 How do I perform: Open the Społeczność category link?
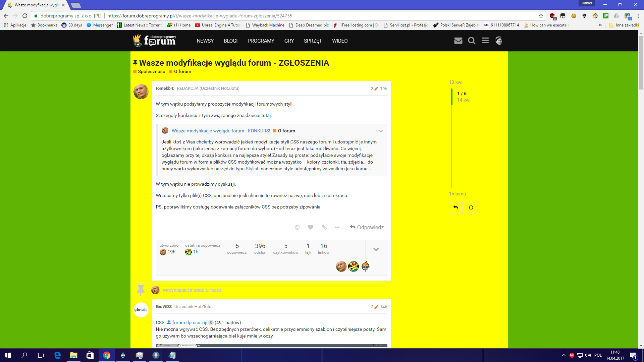149,72
